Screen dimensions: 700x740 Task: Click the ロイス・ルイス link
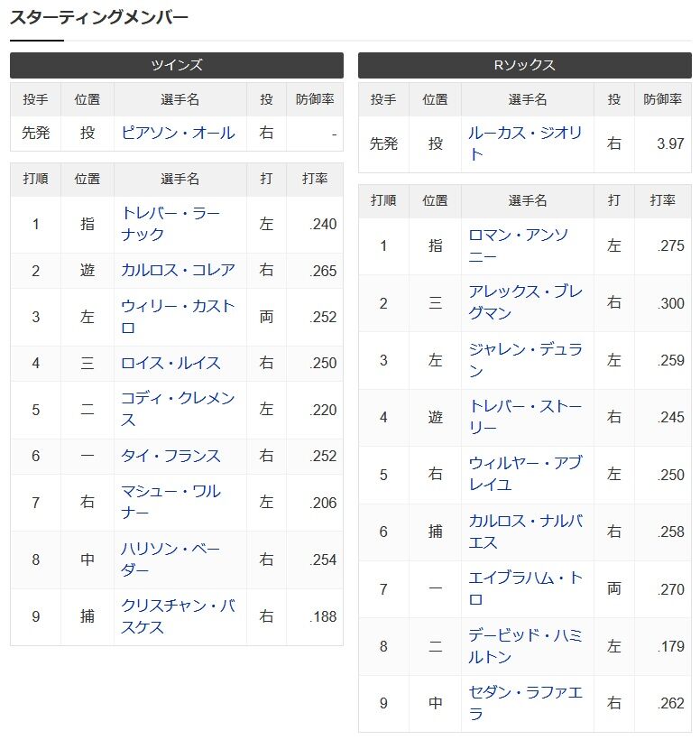pyautogui.click(x=170, y=363)
